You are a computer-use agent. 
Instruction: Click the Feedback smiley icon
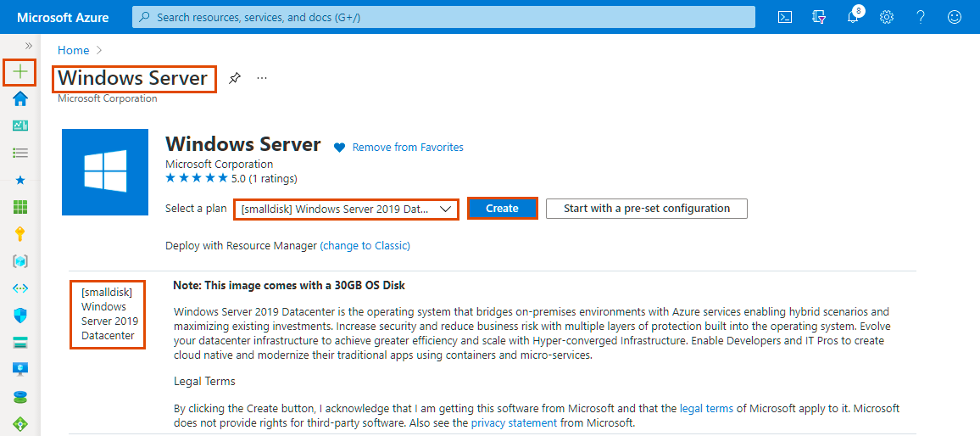pyautogui.click(x=955, y=18)
